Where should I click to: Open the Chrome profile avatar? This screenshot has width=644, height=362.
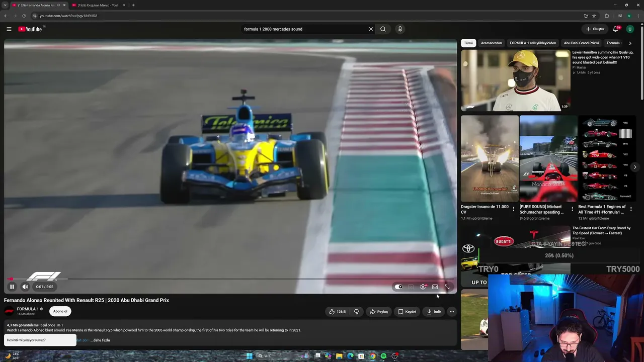coord(629,16)
